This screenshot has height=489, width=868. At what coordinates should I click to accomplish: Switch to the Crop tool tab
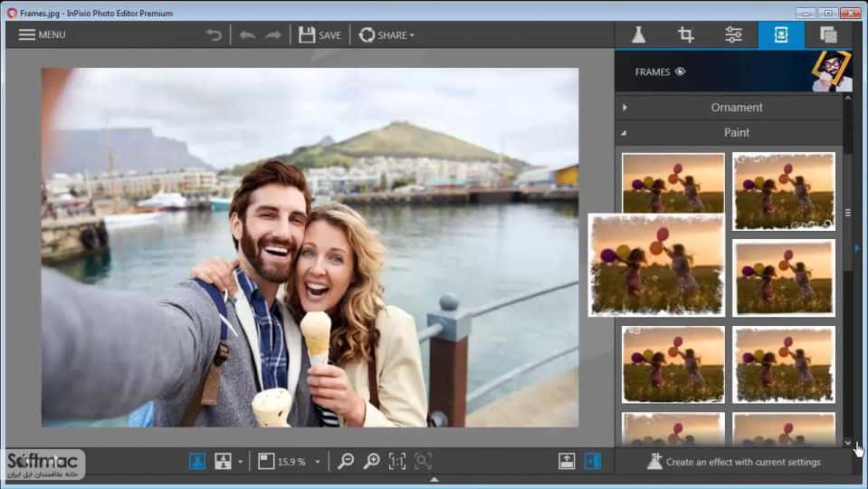click(x=686, y=35)
